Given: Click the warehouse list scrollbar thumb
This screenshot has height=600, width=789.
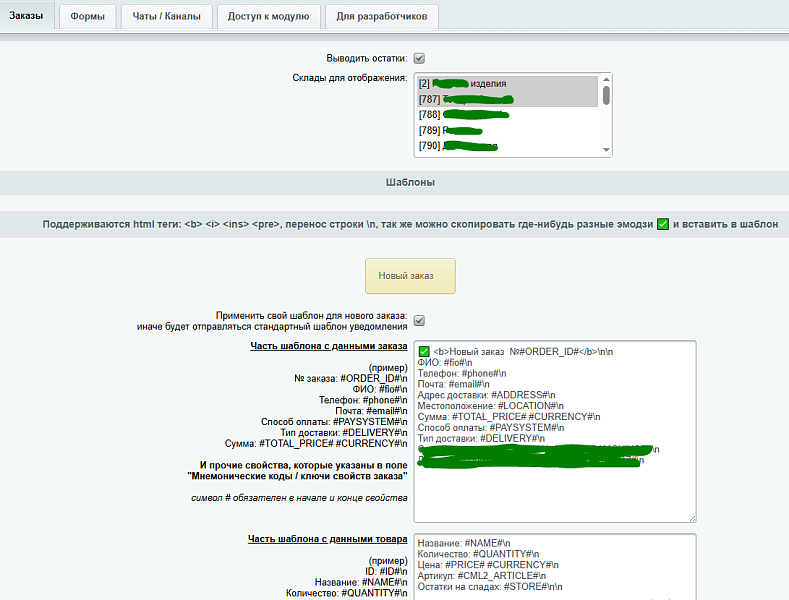Looking at the screenshot, I should point(606,95).
